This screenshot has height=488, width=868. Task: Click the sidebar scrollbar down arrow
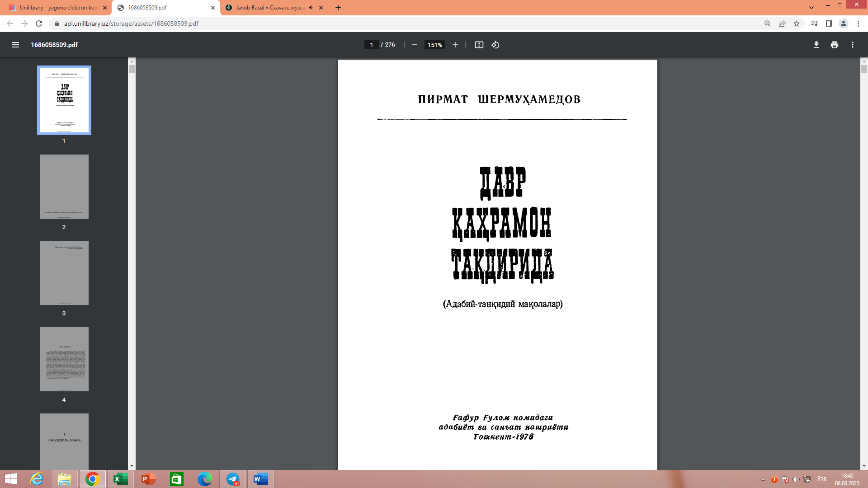point(132,466)
